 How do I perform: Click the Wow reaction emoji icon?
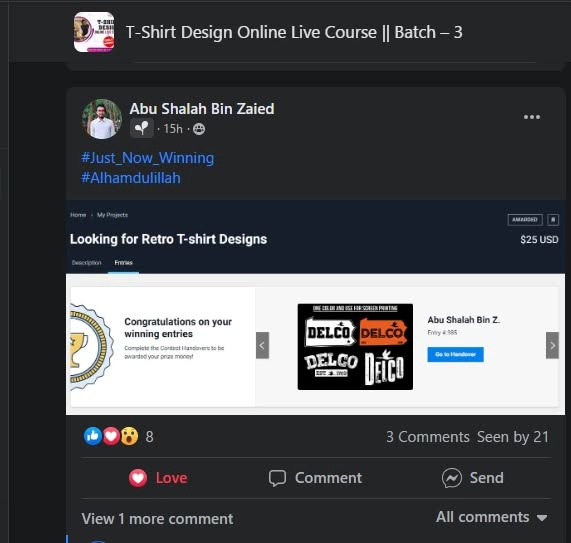[129, 436]
